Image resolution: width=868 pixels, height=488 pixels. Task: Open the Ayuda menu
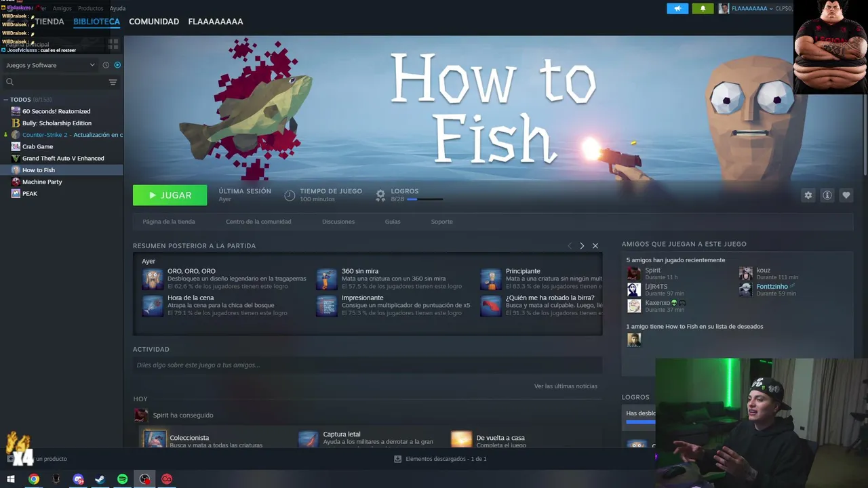tap(117, 8)
